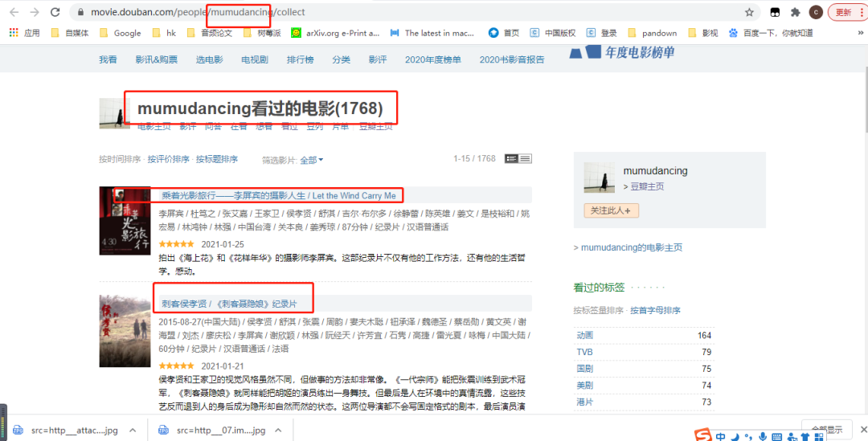Viewport: 868px width, 441px height.
Task: Open the Sogou soft keyboard icon
Action: (x=777, y=437)
